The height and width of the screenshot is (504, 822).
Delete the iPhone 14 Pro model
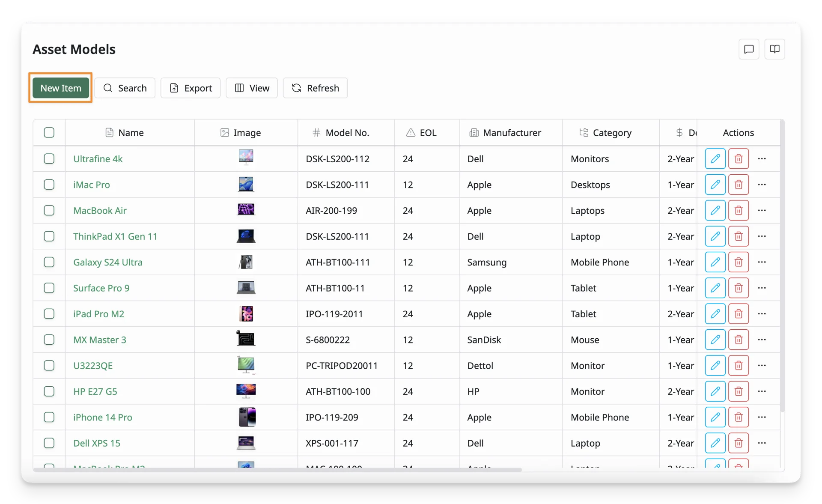pyautogui.click(x=739, y=417)
